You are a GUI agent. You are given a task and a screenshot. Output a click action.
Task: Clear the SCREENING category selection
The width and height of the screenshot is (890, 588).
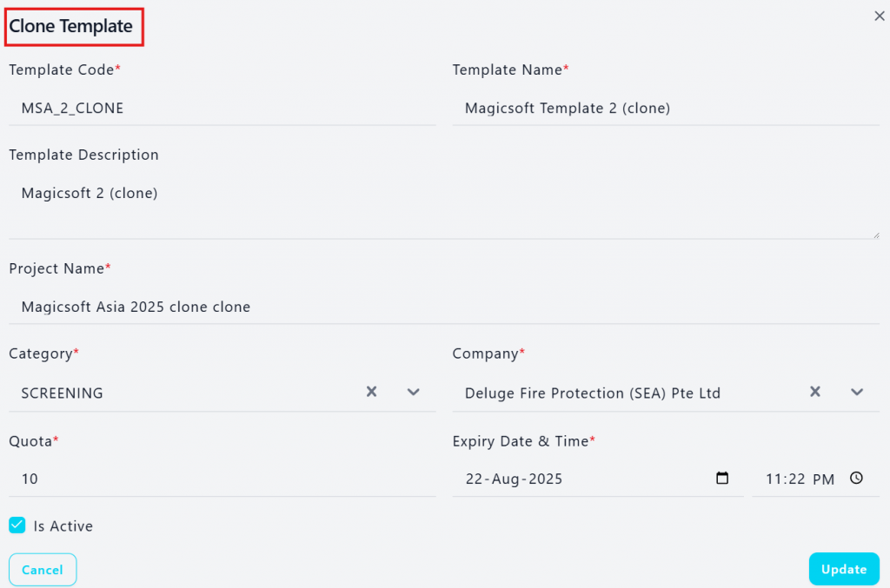tap(371, 392)
